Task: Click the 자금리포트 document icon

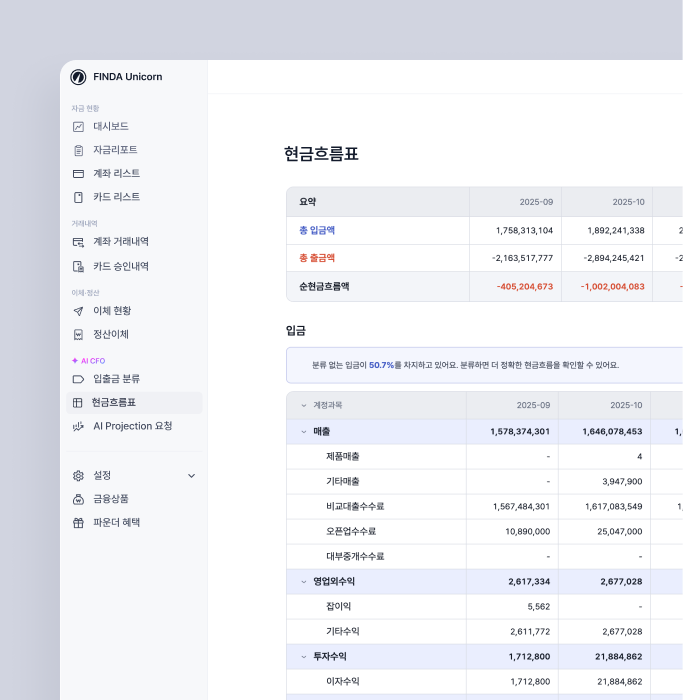Action: tap(78, 150)
